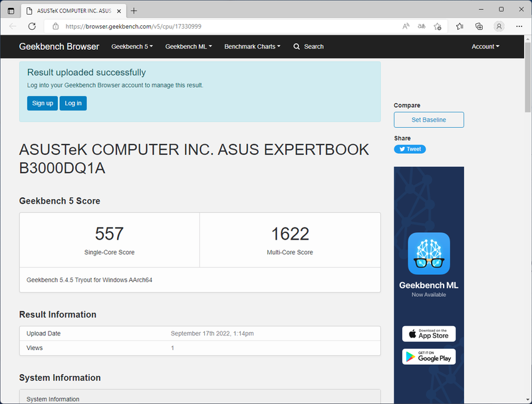Open the Favorites star list icon
The width and height of the screenshot is (532, 404).
click(459, 25)
